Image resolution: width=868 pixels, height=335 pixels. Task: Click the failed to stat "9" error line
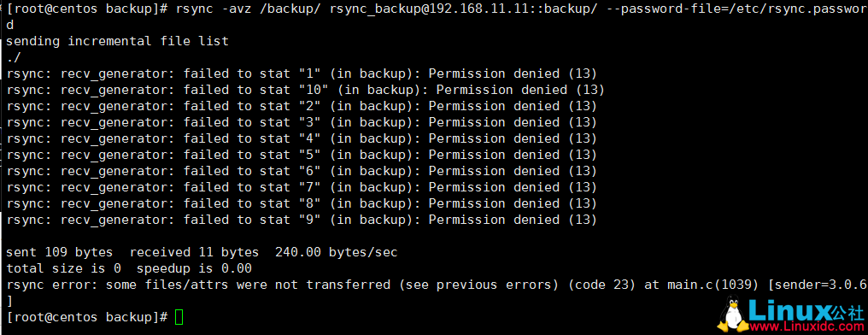pos(302,220)
